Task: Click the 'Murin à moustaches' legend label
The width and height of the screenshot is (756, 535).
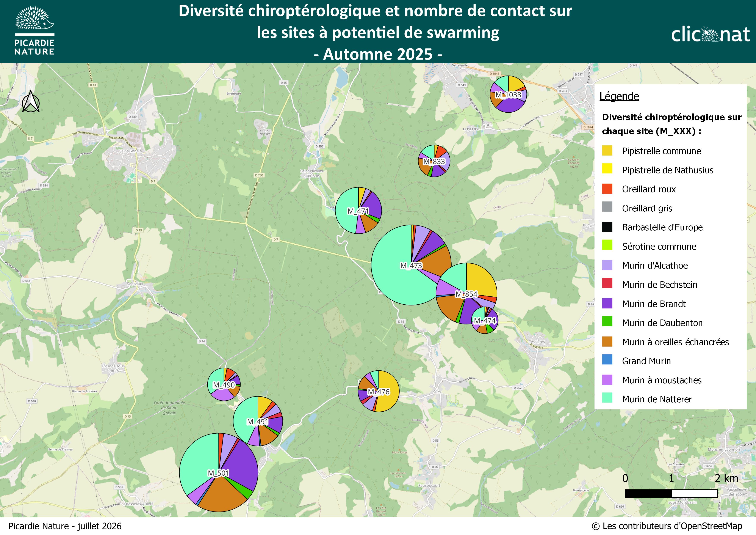Action: click(662, 380)
